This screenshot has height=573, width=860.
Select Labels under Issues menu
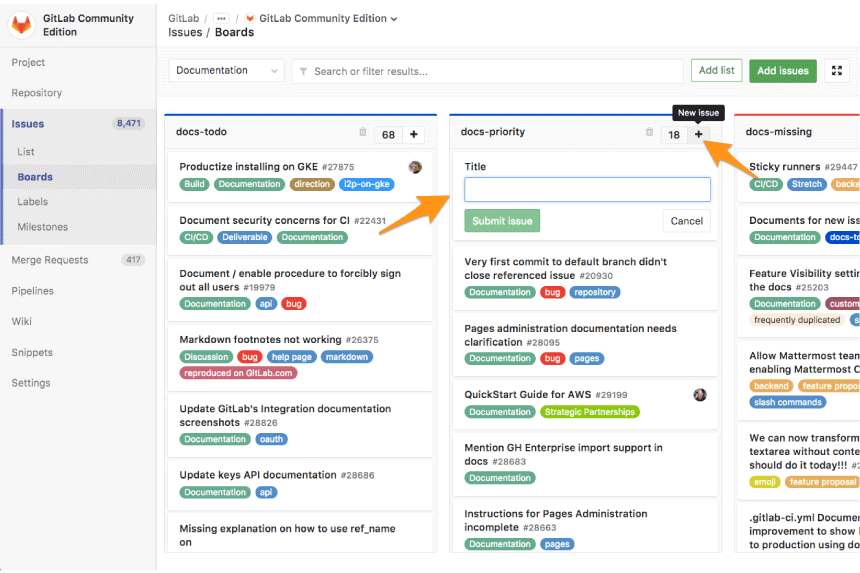[x=32, y=202]
